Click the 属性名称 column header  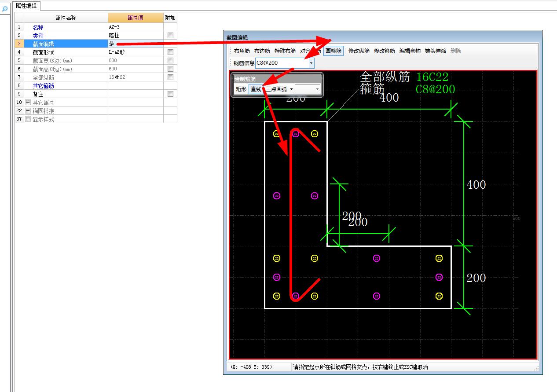pos(66,18)
